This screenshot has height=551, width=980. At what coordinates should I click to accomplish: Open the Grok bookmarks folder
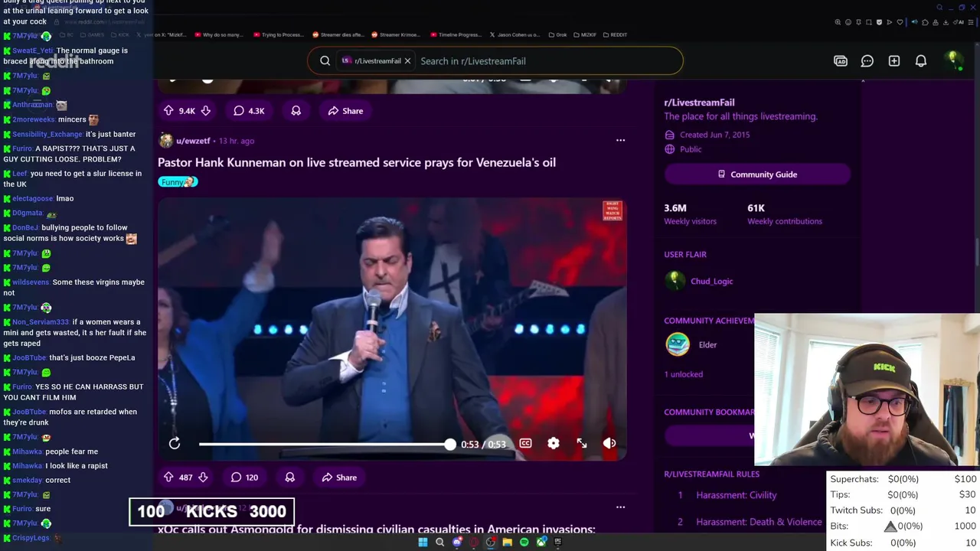click(x=557, y=34)
